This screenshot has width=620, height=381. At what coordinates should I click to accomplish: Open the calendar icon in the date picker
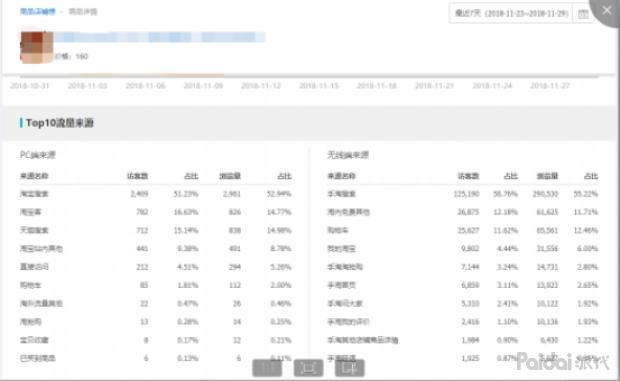pyautogui.click(x=583, y=14)
